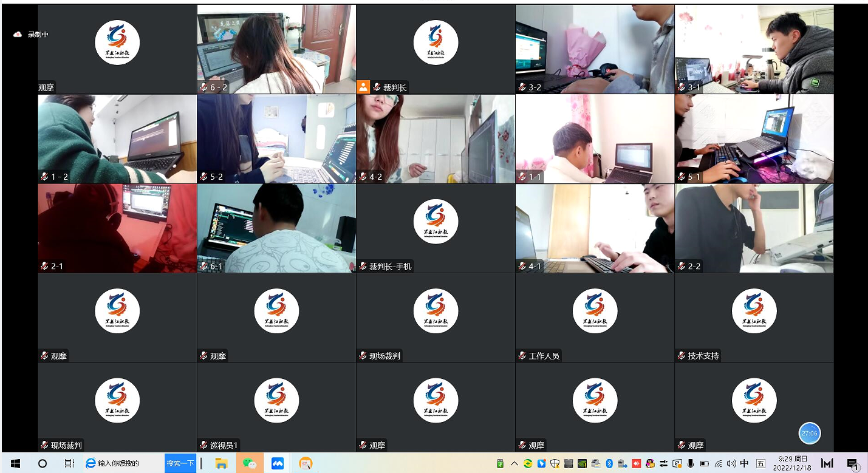
Task: Expand the hidden tray icons chevron
Action: click(x=514, y=463)
